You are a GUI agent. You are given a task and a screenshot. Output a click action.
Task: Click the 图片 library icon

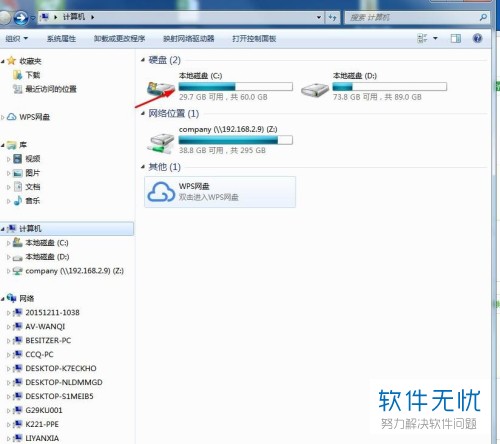(18, 173)
